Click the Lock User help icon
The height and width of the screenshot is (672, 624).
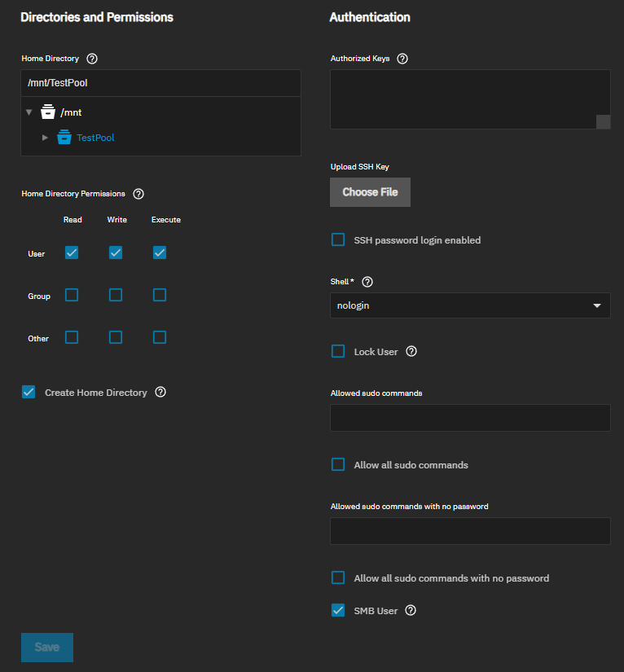point(411,352)
